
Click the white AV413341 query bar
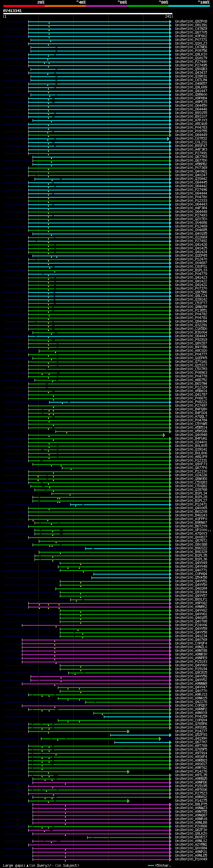pos(88,14)
